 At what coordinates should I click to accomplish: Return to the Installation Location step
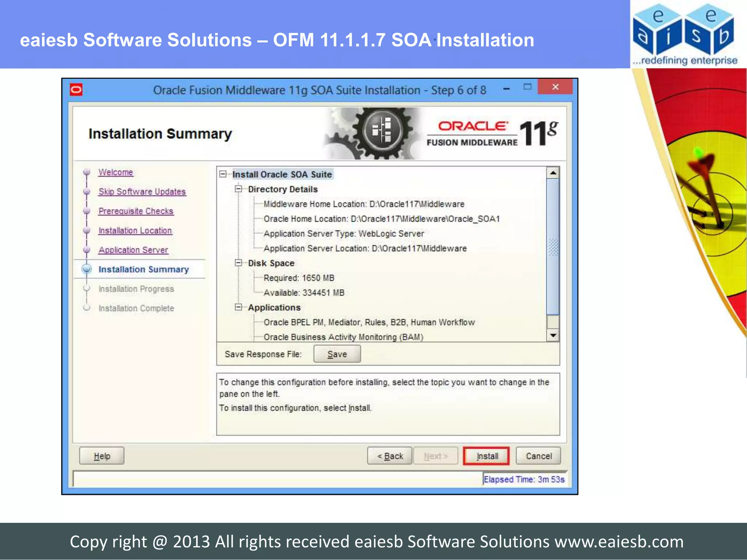pos(135,230)
